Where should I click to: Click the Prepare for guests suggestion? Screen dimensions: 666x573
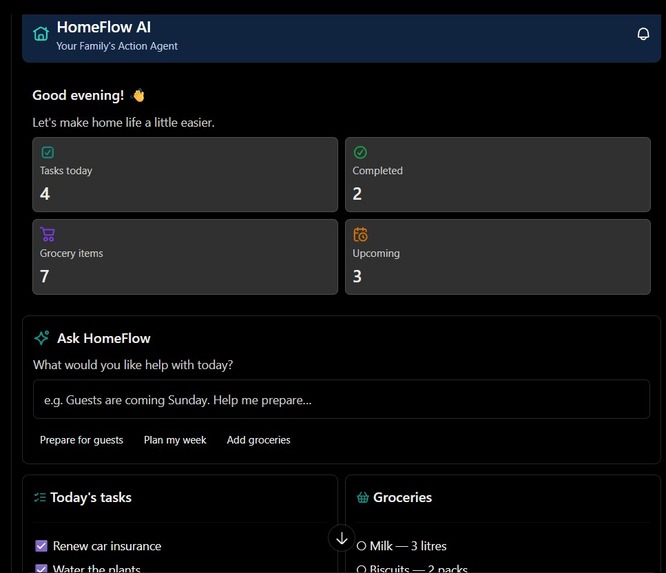click(x=82, y=440)
